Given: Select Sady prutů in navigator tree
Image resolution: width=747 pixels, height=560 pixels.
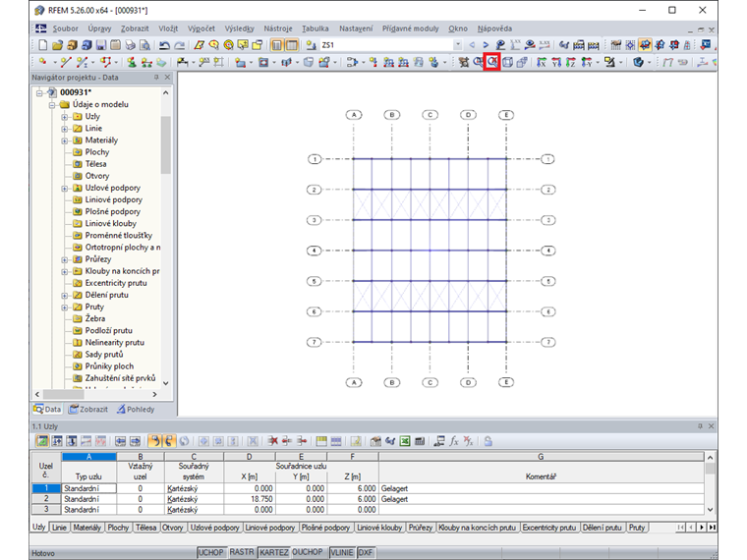Looking at the screenshot, I should 104,355.
